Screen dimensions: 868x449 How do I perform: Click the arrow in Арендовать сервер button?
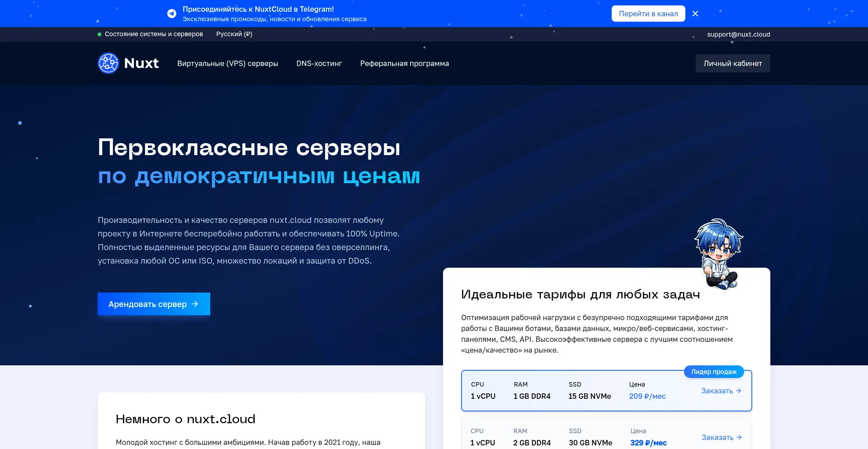[x=195, y=304]
